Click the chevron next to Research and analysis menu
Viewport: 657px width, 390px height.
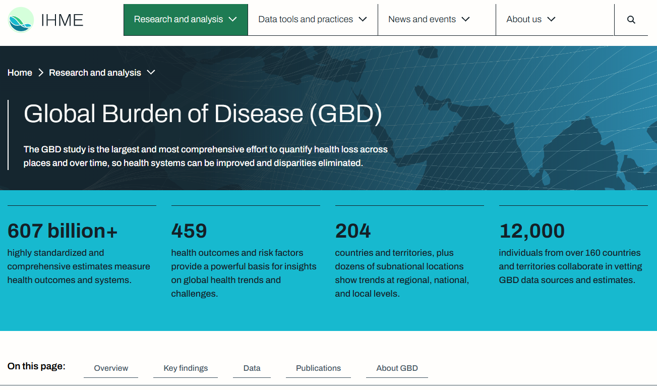233,19
